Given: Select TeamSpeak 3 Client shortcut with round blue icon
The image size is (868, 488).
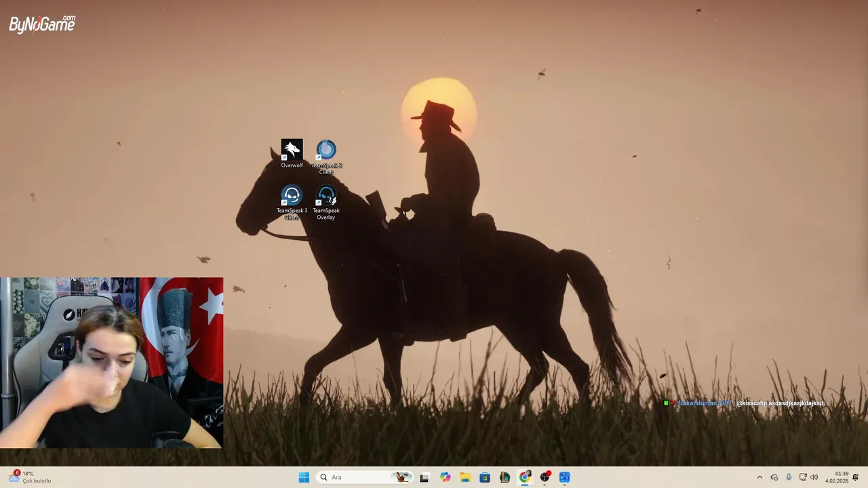Looking at the screenshot, I should [326, 157].
